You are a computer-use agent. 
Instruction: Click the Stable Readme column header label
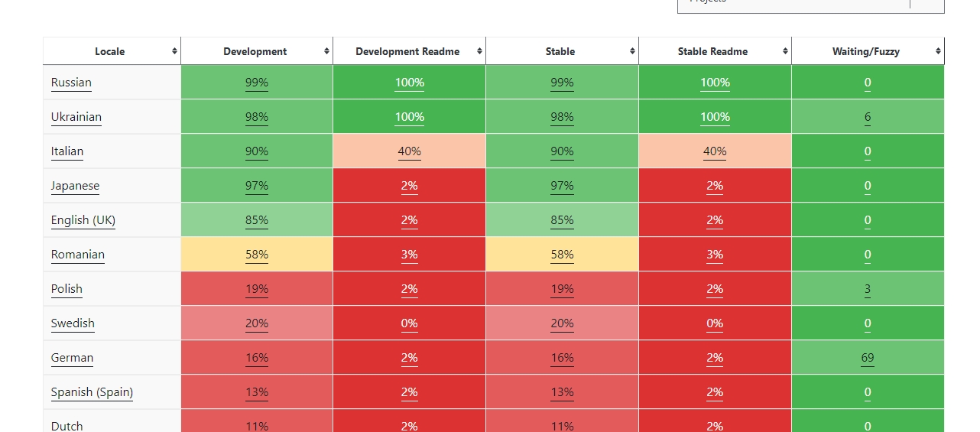tap(712, 51)
